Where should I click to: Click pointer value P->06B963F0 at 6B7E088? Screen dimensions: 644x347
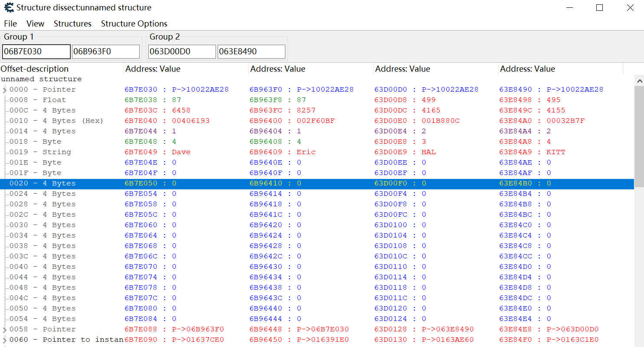point(198,329)
